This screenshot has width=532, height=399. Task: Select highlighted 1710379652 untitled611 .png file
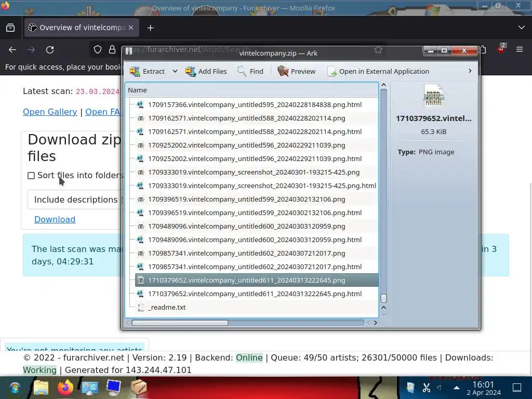(x=257, y=280)
